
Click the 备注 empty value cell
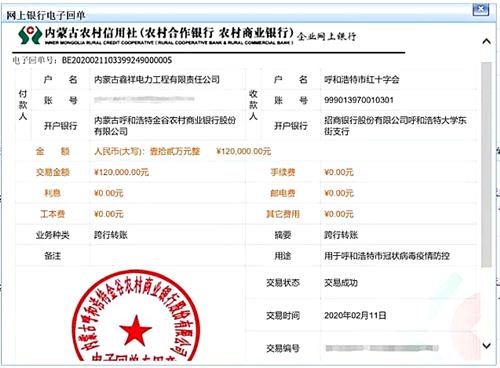pyautogui.click(x=168, y=256)
